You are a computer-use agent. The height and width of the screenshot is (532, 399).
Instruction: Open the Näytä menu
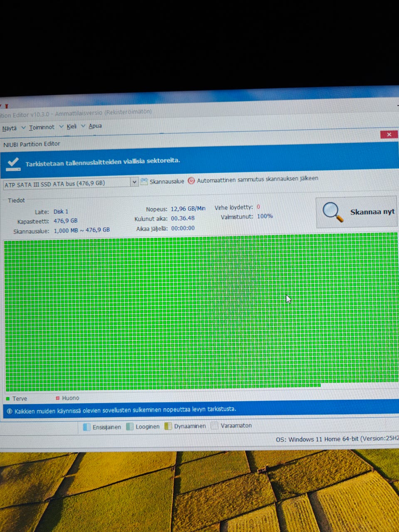(10, 128)
